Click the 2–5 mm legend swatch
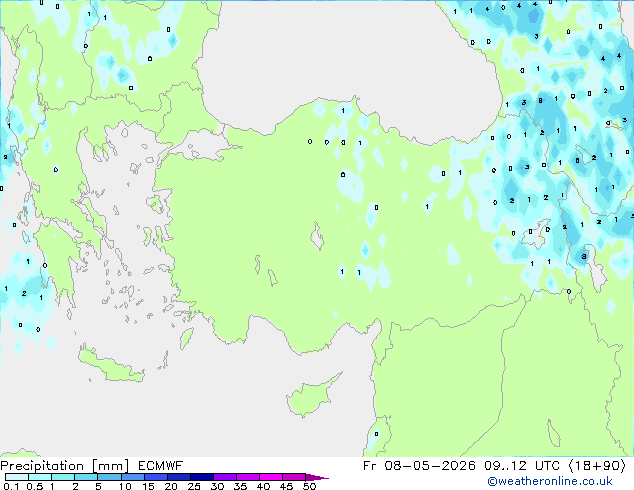The height and width of the screenshot is (490, 634). pyautogui.click(x=86, y=477)
